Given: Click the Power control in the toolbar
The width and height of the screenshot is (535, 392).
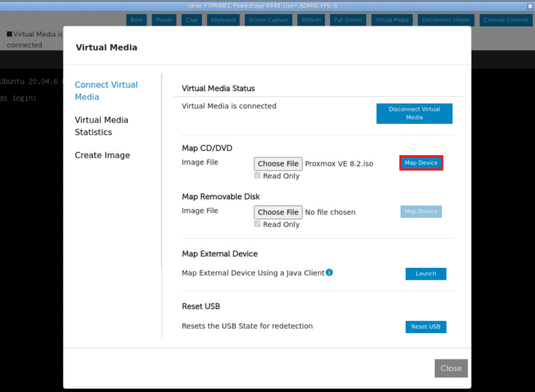Looking at the screenshot, I should click(x=164, y=19).
